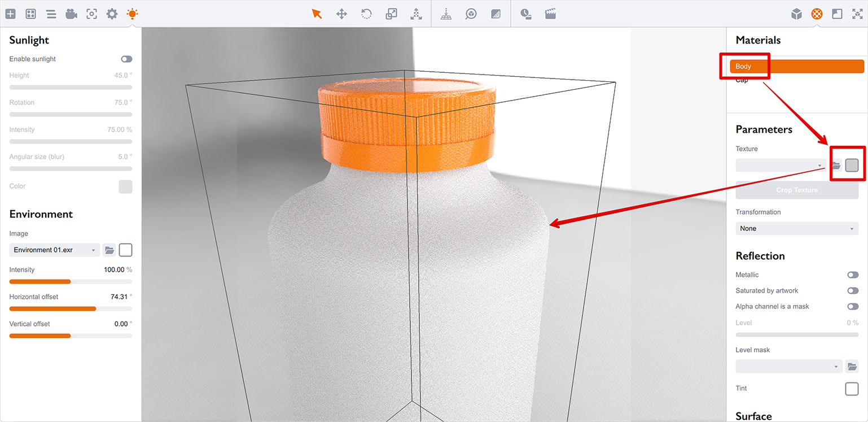Open the camera panel icon
This screenshot has height=422, width=868.
click(x=71, y=14)
